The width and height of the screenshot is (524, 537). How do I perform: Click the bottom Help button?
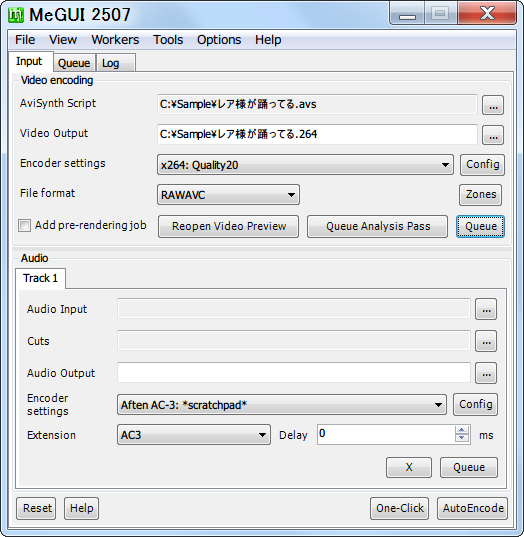pyautogui.click(x=82, y=508)
